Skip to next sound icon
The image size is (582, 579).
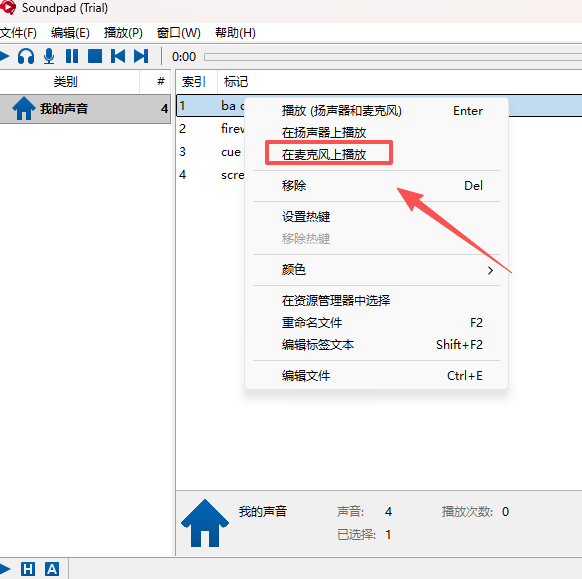tap(141, 56)
